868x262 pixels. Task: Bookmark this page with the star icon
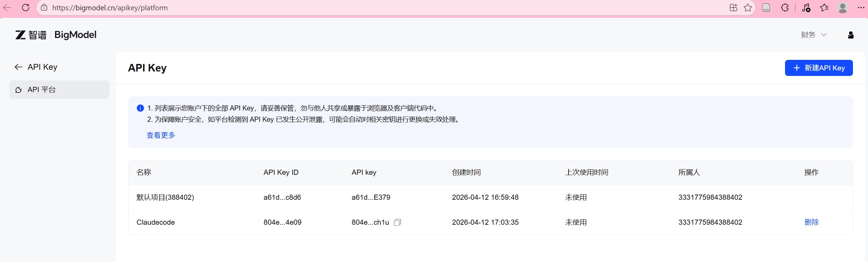(748, 8)
